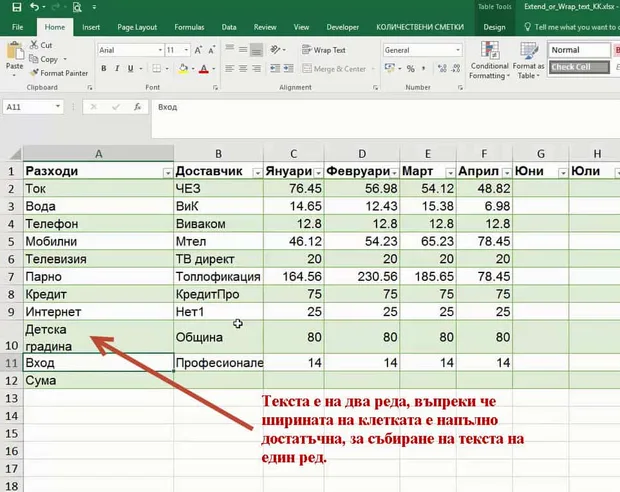Open text orientation options
The width and height of the screenshot is (620, 492).
pos(278,50)
